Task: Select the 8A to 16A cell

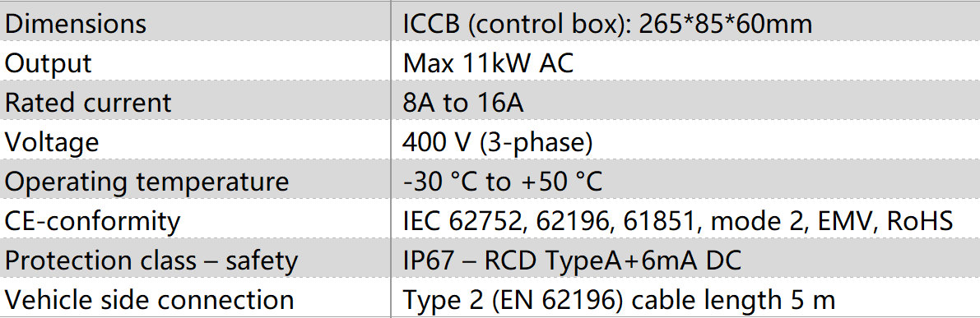Action: pyautogui.click(x=685, y=102)
